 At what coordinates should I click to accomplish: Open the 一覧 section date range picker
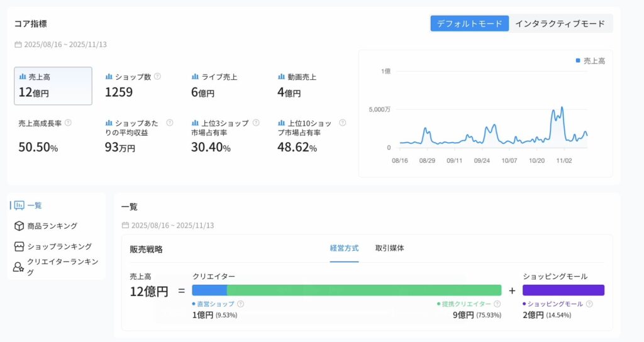169,225
